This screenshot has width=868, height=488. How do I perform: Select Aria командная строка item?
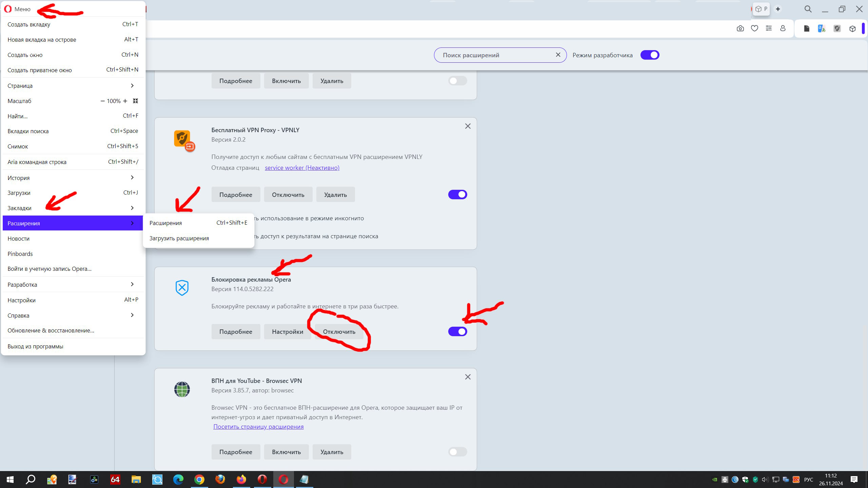tap(73, 162)
